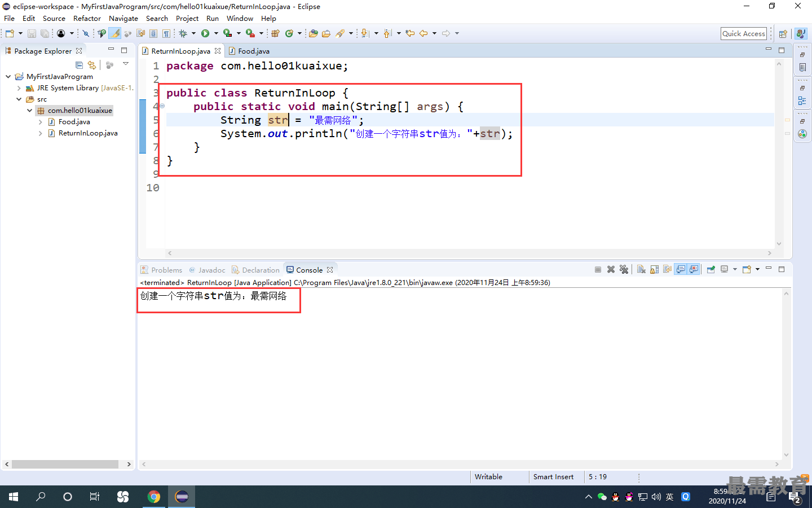Open the Run button dropdown arrow

click(x=216, y=33)
